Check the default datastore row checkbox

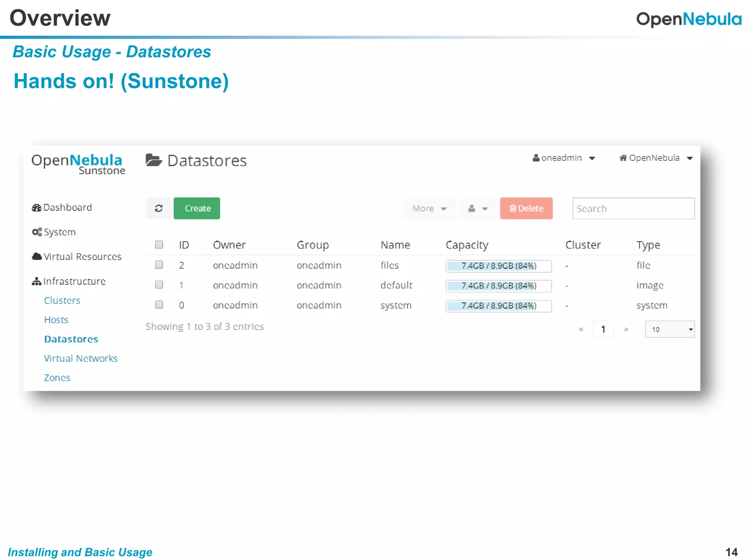(x=159, y=285)
